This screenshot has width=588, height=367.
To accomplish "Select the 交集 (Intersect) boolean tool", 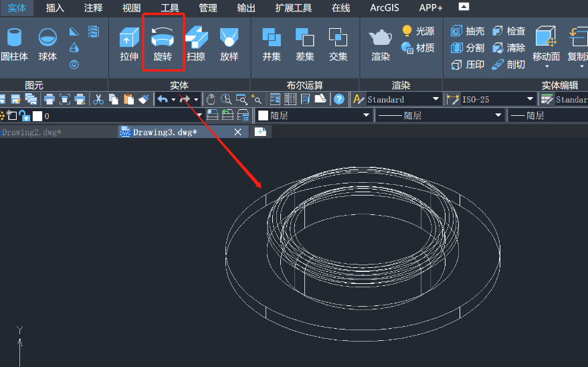I will (x=338, y=44).
